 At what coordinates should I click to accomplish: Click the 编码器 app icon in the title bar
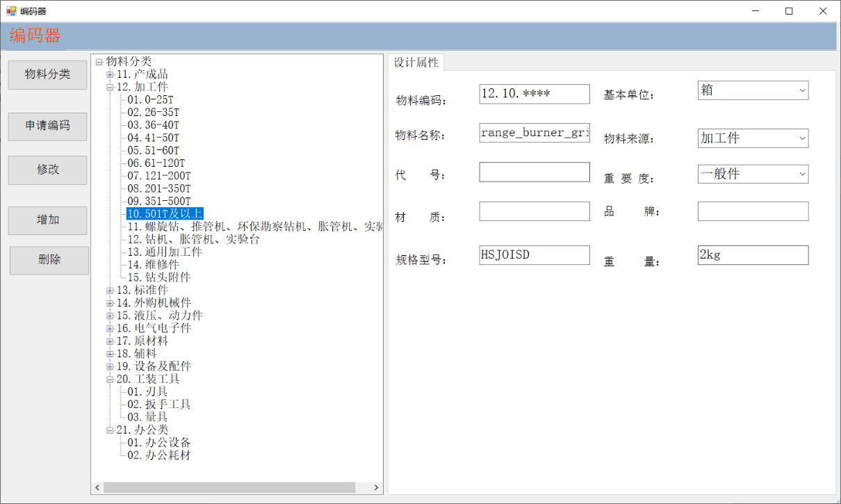[11, 11]
